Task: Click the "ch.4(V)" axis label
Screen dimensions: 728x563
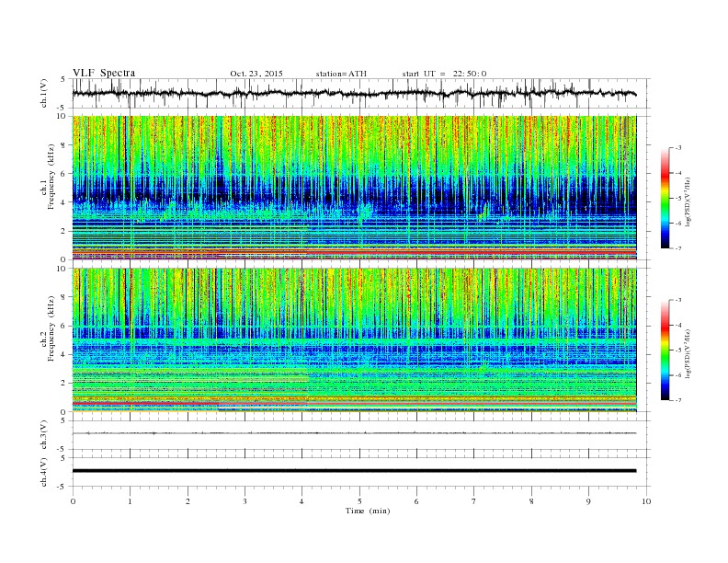Action: (44, 472)
